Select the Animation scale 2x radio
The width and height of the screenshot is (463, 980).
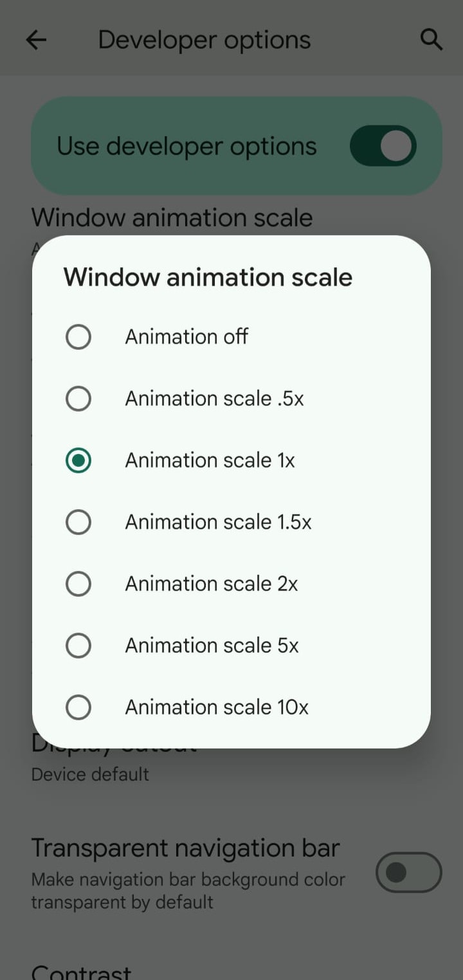coord(78,584)
